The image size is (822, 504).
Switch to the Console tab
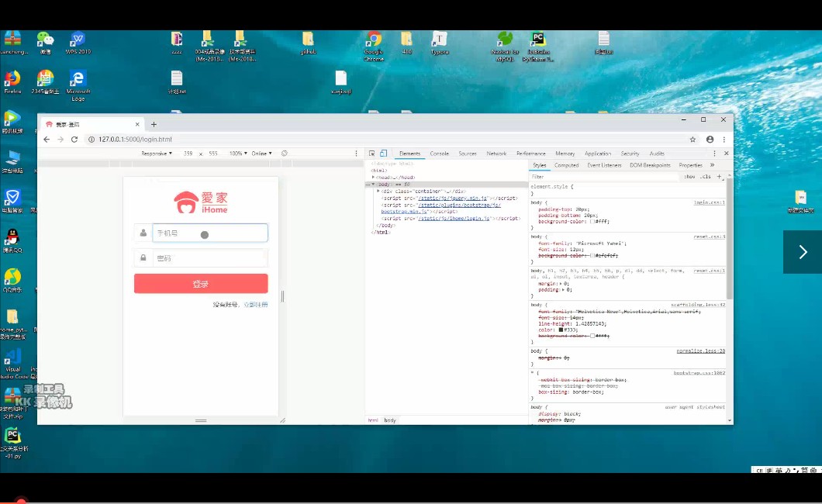(440, 154)
